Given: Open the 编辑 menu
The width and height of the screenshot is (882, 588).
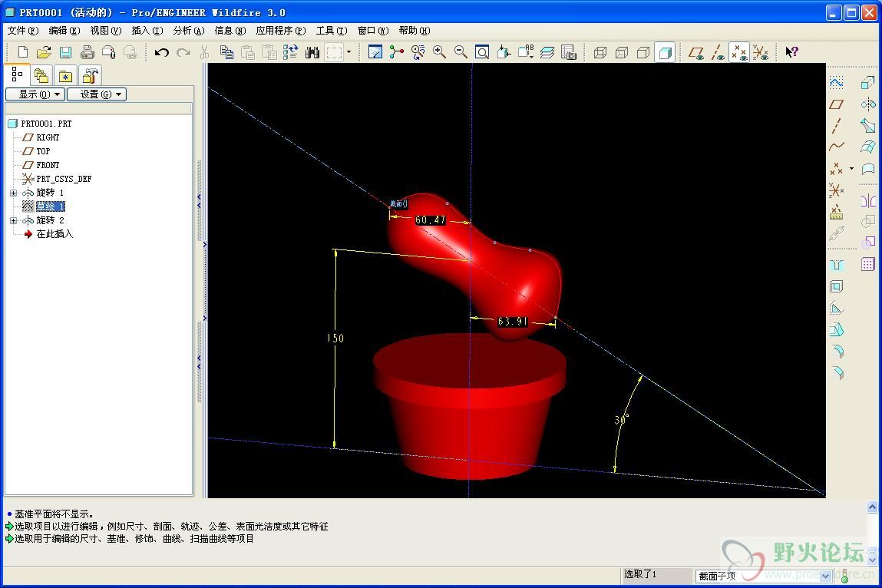Looking at the screenshot, I should (x=64, y=31).
